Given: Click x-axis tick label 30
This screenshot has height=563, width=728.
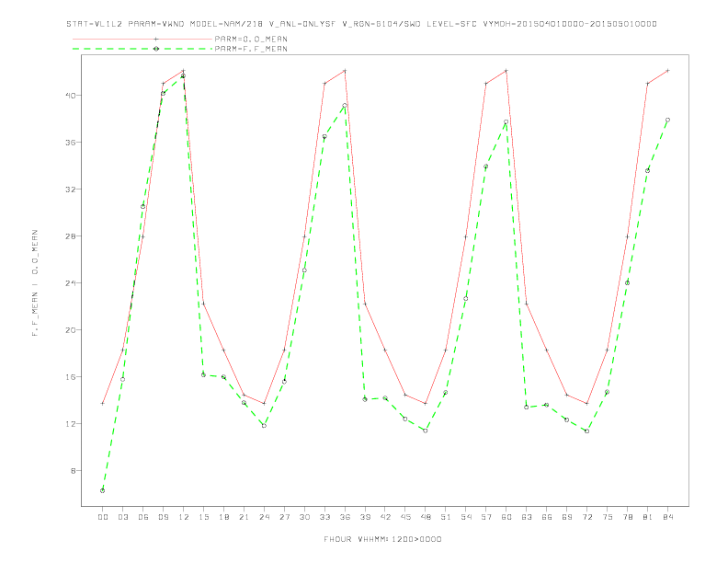Looking at the screenshot, I should click(x=304, y=517).
